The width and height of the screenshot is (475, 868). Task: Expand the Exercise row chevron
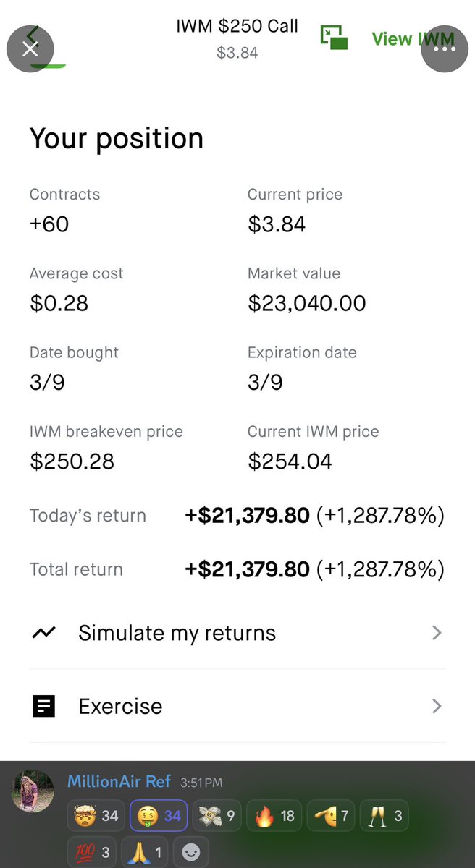[x=437, y=706]
